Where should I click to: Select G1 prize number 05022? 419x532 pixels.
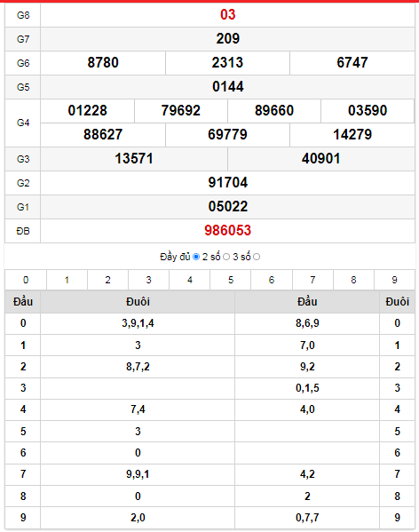[x=227, y=207]
